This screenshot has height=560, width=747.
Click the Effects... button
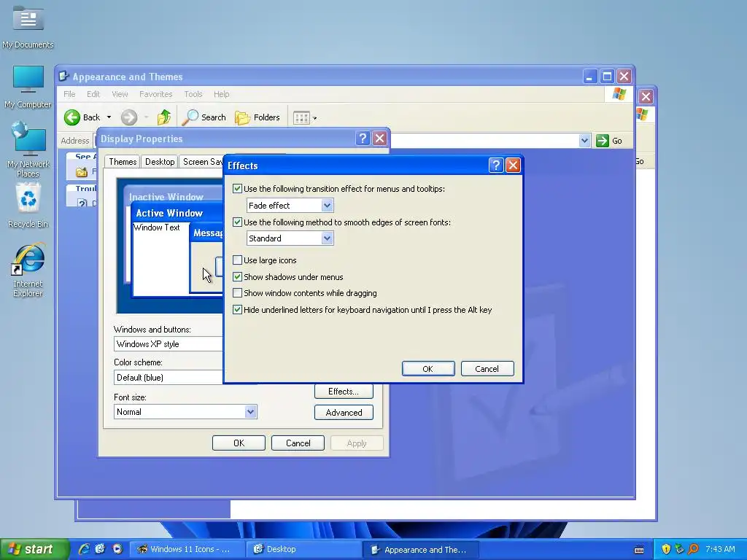[x=344, y=392]
